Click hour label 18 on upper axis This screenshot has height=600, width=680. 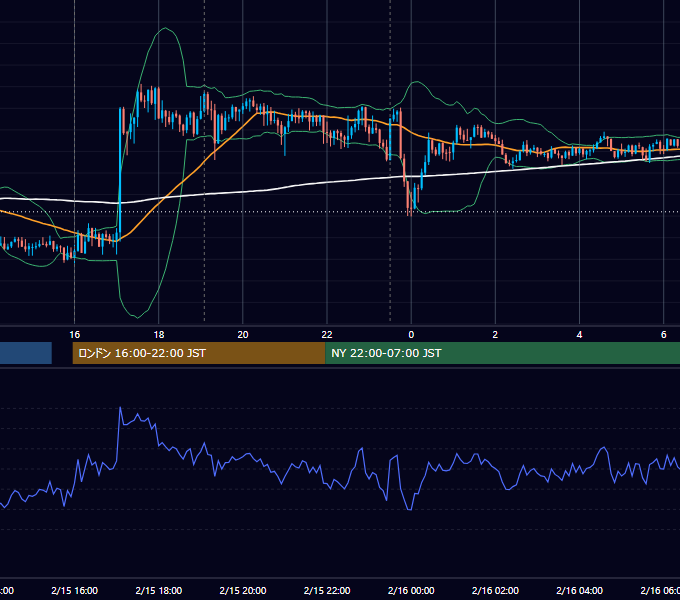159,334
